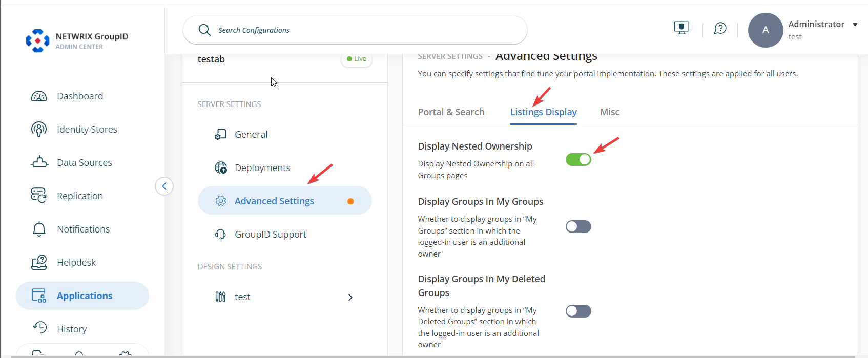Click the test design sliders icon
Screen dimensions: 868x358
[x=220, y=297]
